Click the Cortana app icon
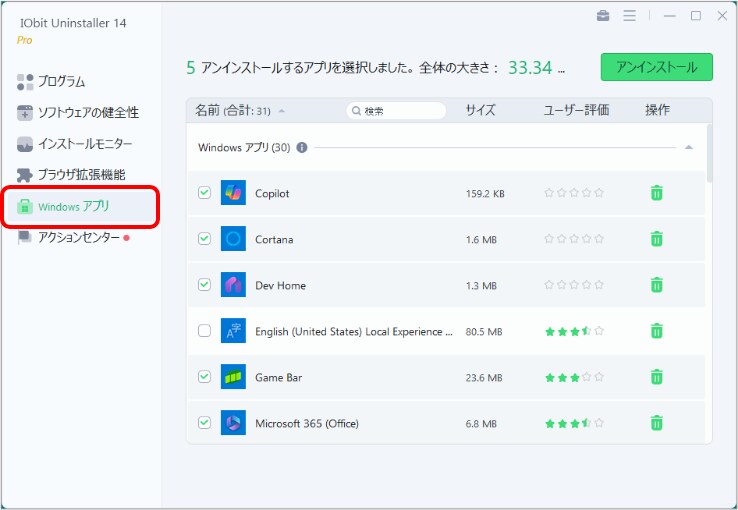The width and height of the screenshot is (738, 510). point(233,239)
